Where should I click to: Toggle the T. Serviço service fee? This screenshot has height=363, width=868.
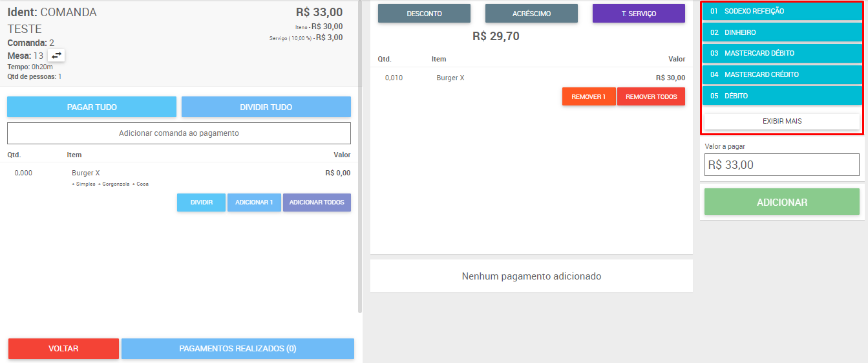[639, 14]
